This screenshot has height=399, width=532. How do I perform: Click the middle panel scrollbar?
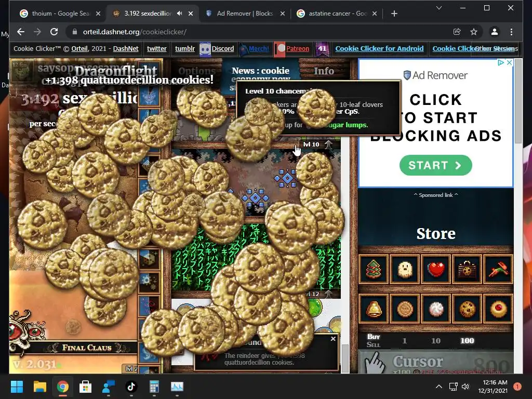point(345,358)
